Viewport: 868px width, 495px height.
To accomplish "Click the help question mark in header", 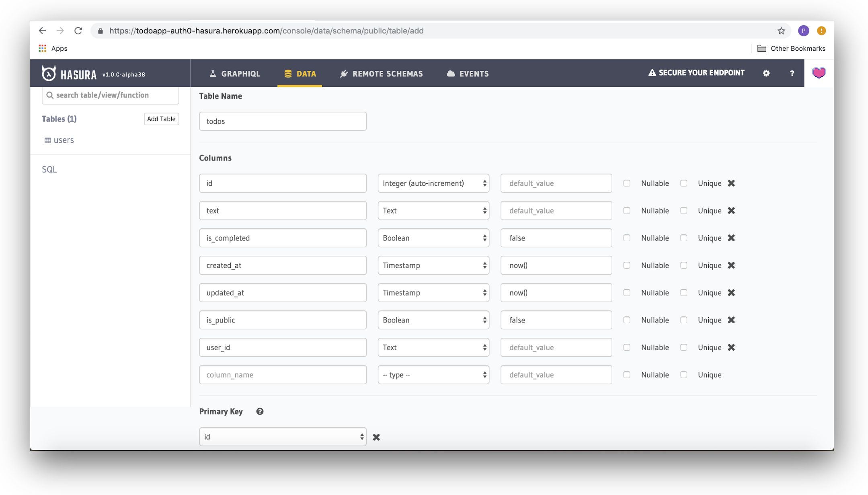I will click(792, 73).
